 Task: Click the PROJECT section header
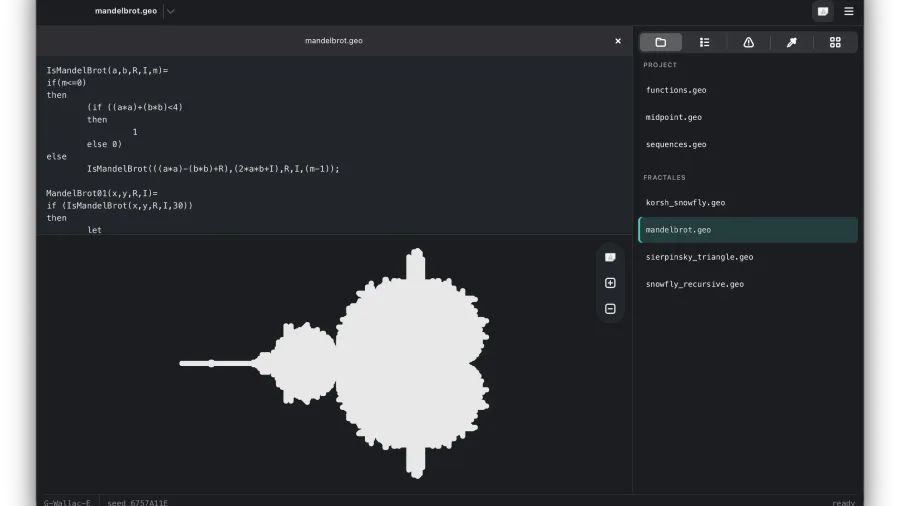tap(660, 65)
